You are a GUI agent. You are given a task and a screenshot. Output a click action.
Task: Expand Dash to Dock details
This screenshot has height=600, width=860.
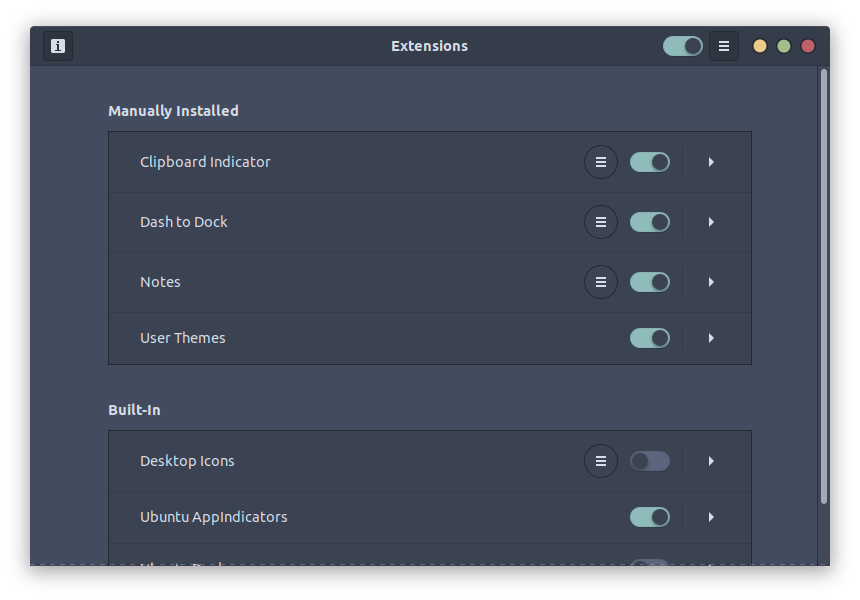point(711,222)
